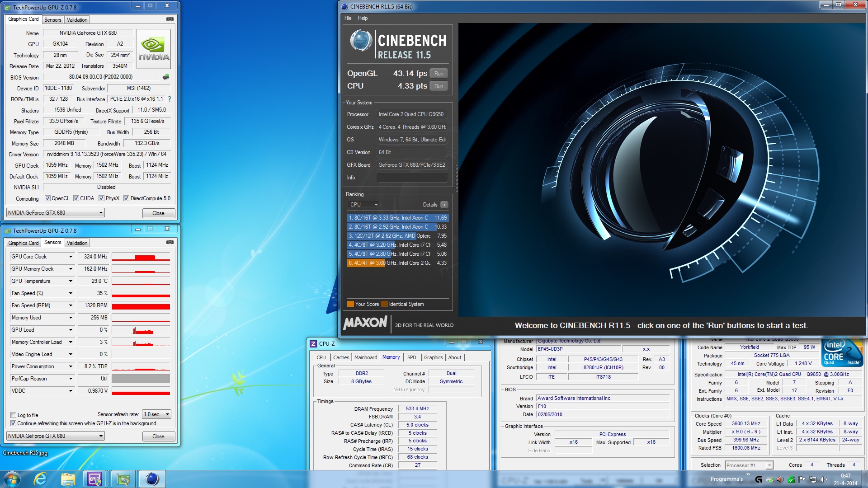Click the Cinebench sphere logo
This screenshot has height=488, width=868.
coord(361,41)
